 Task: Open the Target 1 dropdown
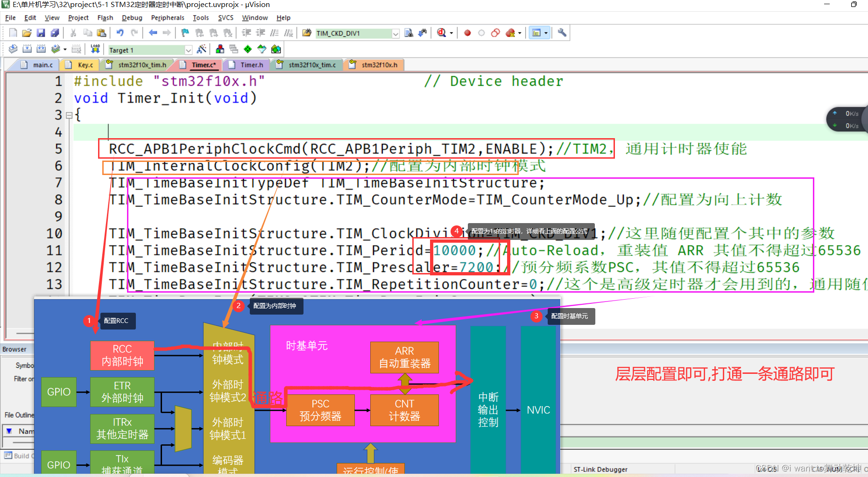[188, 50]
